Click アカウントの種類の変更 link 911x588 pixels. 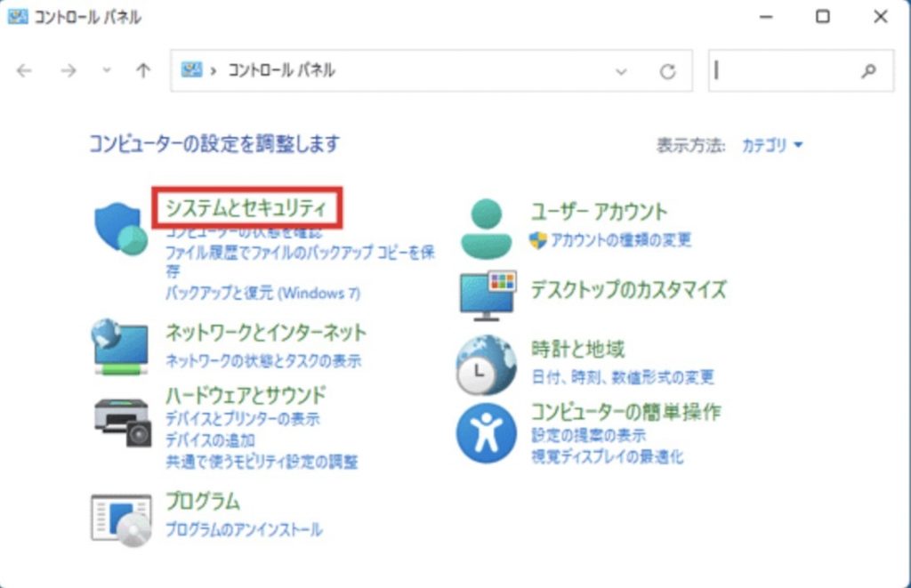point(621,240)
